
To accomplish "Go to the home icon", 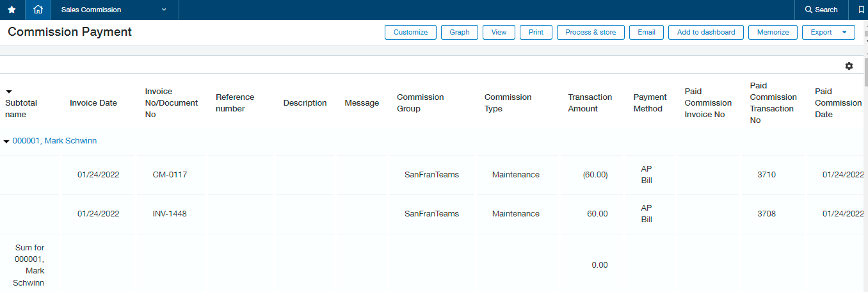I will pyautogui.click(x=38, y=10).
